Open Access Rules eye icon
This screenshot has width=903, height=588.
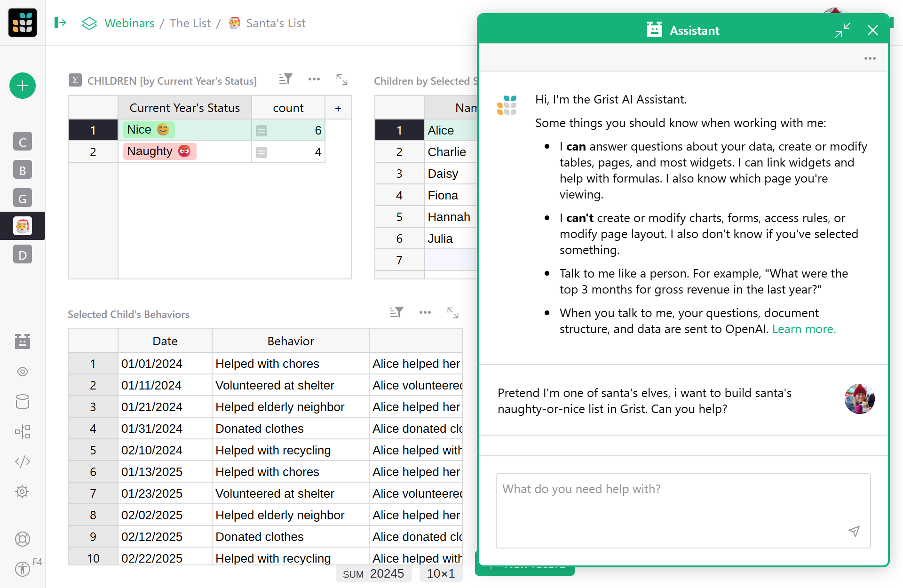[x=22, y=372]
